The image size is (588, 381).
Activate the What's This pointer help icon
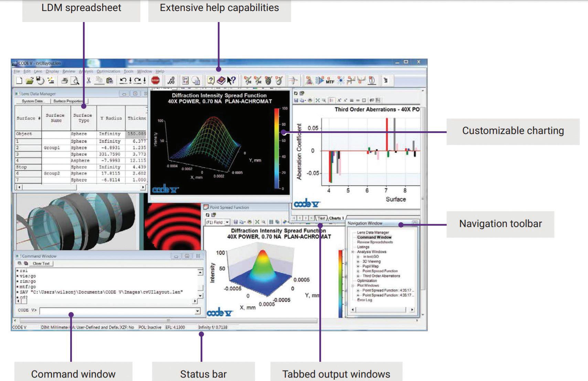click(232, 80)
